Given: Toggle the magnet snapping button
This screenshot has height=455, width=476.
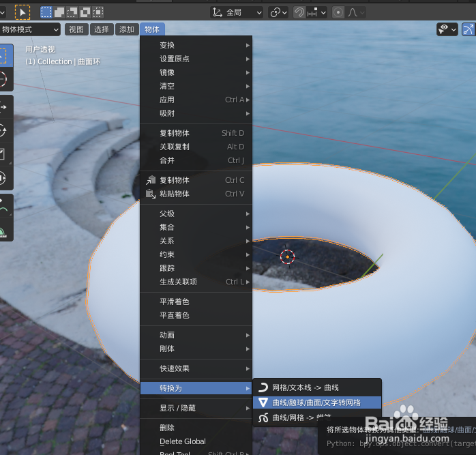Looking at the screenshot, I should (x=299, y=12).
